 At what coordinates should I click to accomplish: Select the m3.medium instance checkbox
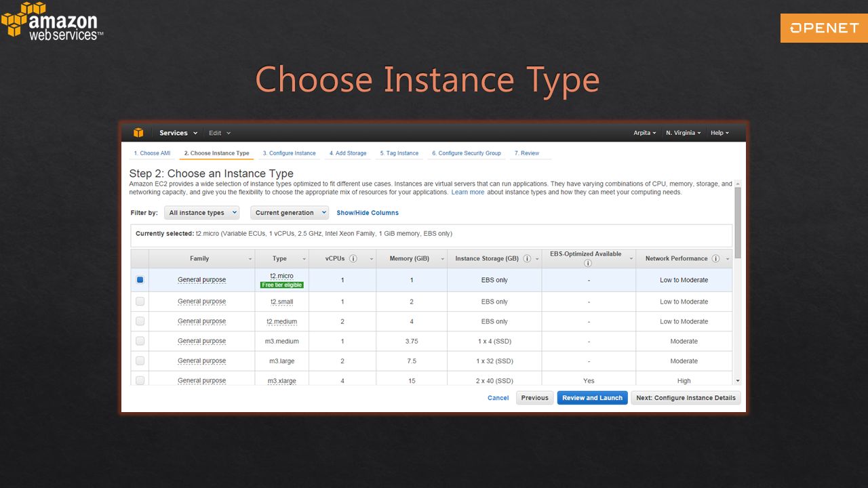tap(140, 340)
